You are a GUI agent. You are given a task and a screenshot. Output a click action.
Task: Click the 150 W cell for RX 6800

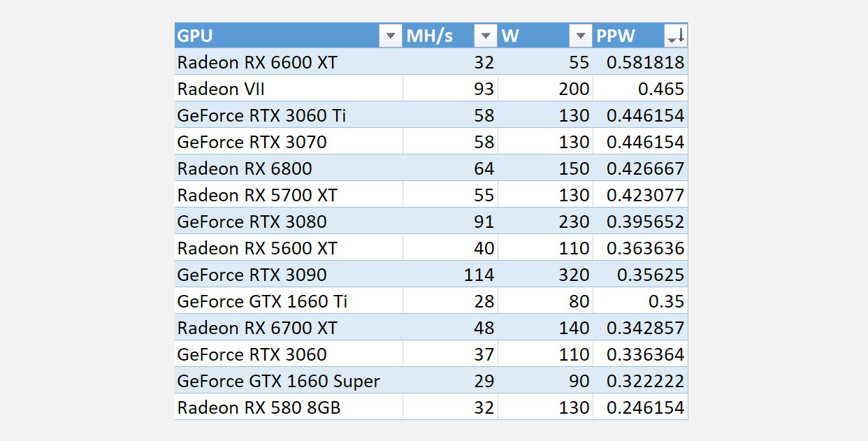click(x=546, y=168)
